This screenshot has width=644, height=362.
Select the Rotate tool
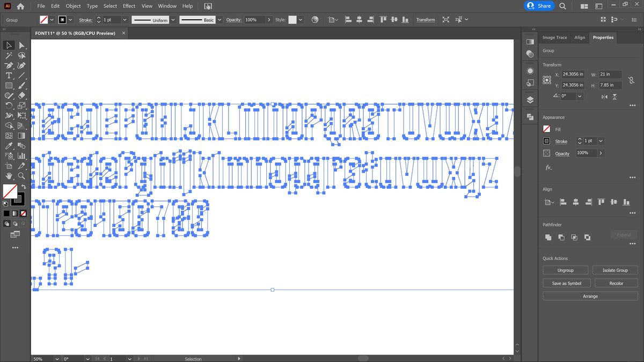pos(9,106)
